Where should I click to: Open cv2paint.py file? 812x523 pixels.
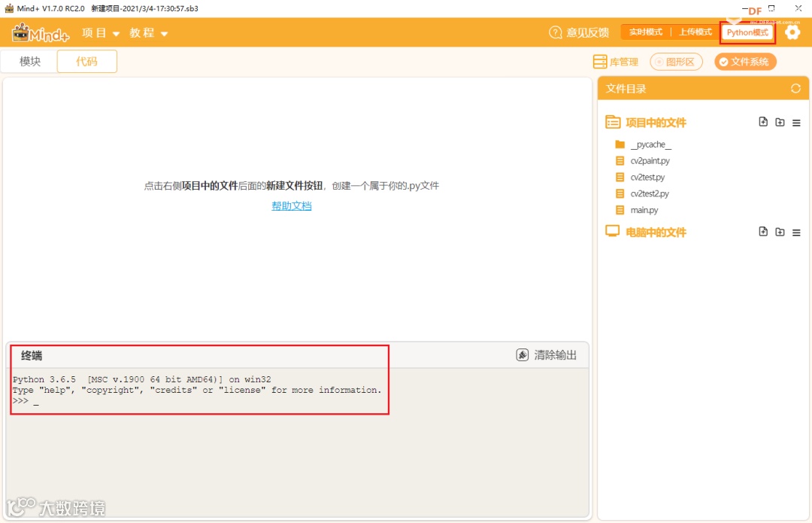pyautogui.click(x=650, y=161)
